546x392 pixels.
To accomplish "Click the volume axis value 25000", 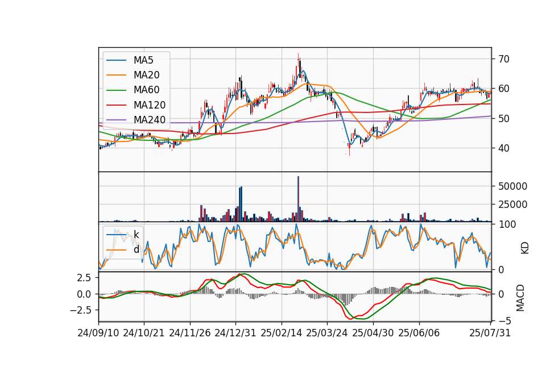I will pyautogui.click(x=512, y=205).
